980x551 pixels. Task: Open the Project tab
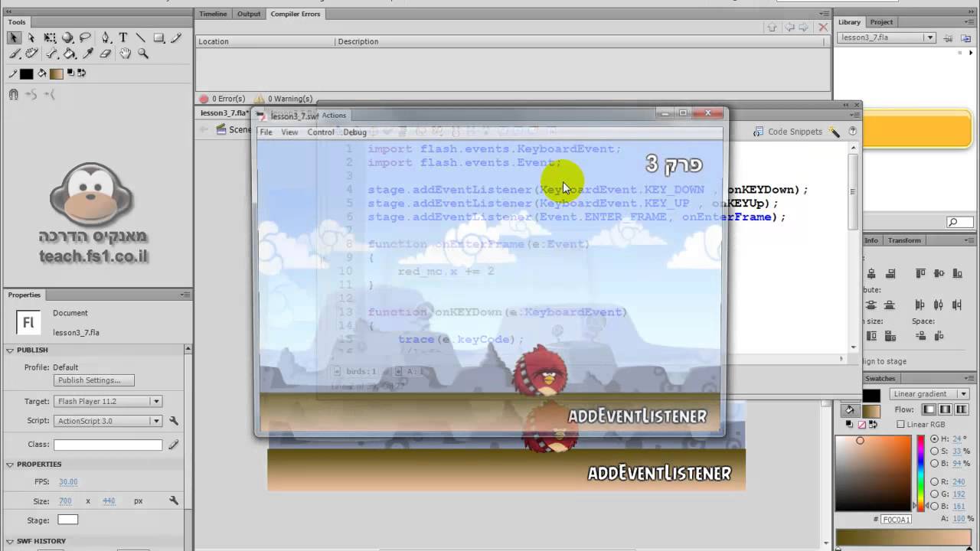pos(881,22)
